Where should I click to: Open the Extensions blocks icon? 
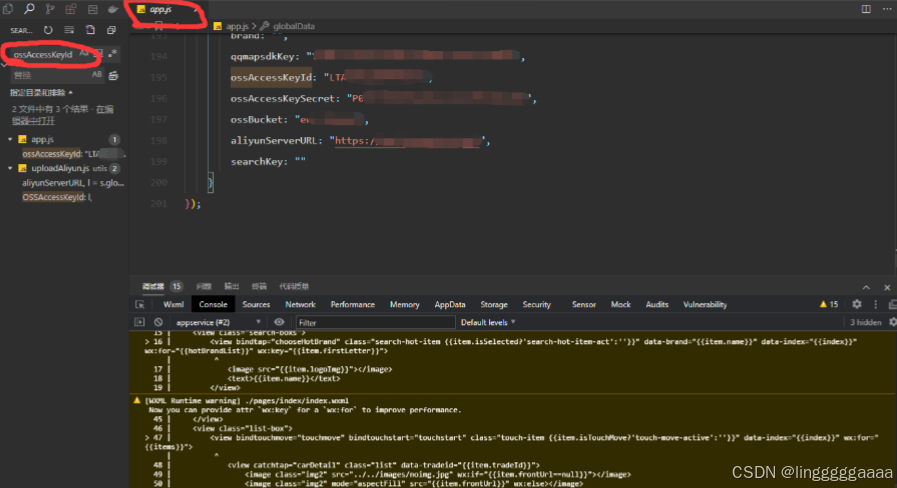click(70, 9)
